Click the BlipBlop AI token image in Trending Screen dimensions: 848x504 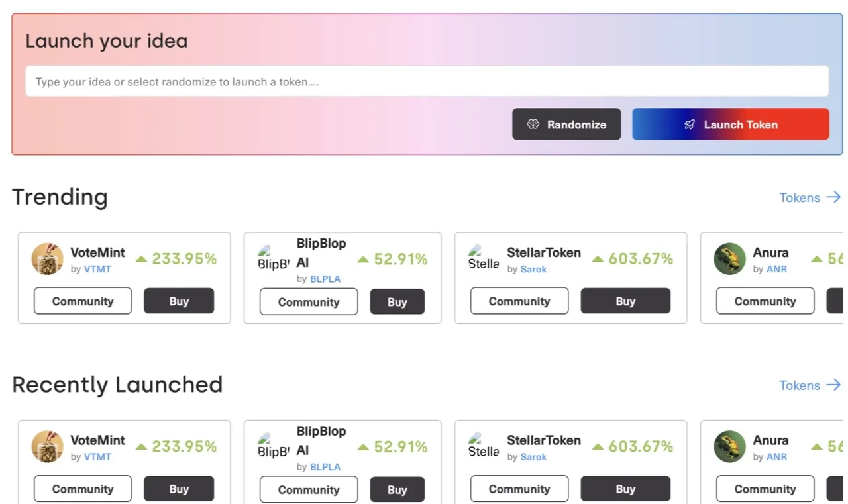273,259
